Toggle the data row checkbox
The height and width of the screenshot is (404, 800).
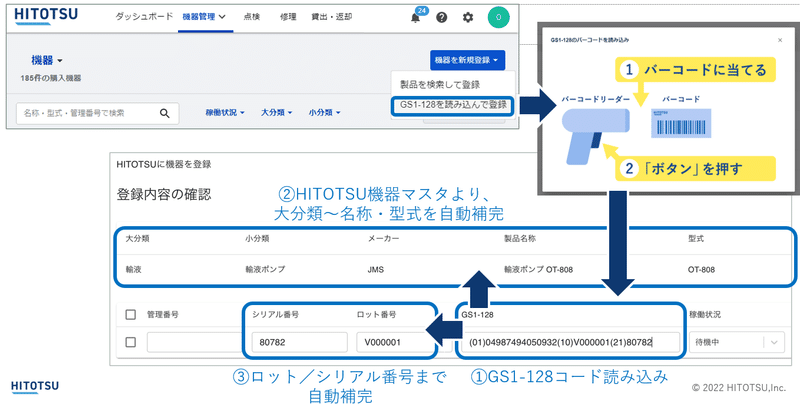click(x=131, y=342)
